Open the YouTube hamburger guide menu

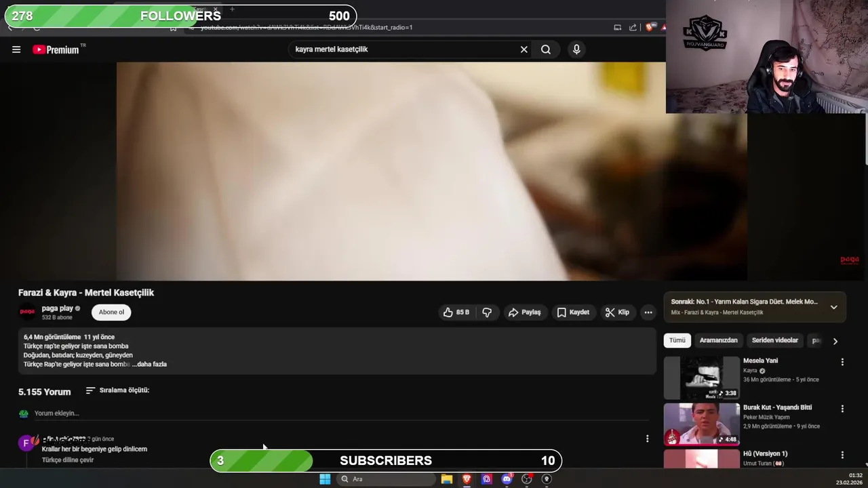tap(16, 49)
